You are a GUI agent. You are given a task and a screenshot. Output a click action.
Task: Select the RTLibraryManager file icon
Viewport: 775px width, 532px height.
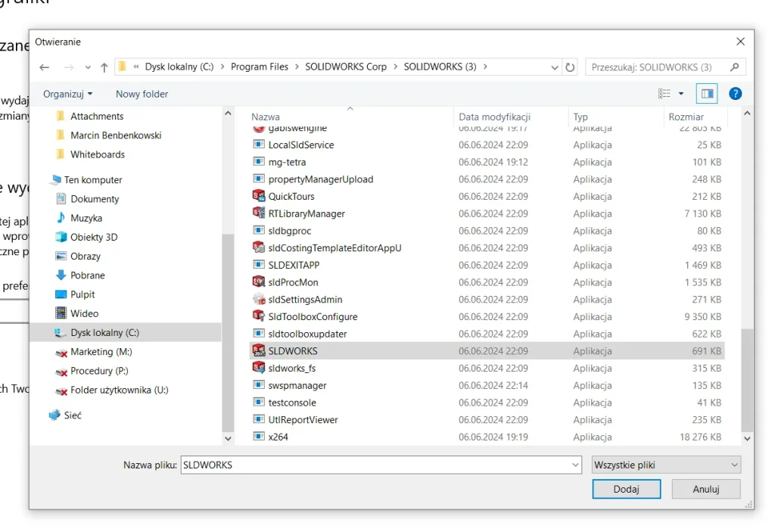pyautogui.click(x=259, y=213)
